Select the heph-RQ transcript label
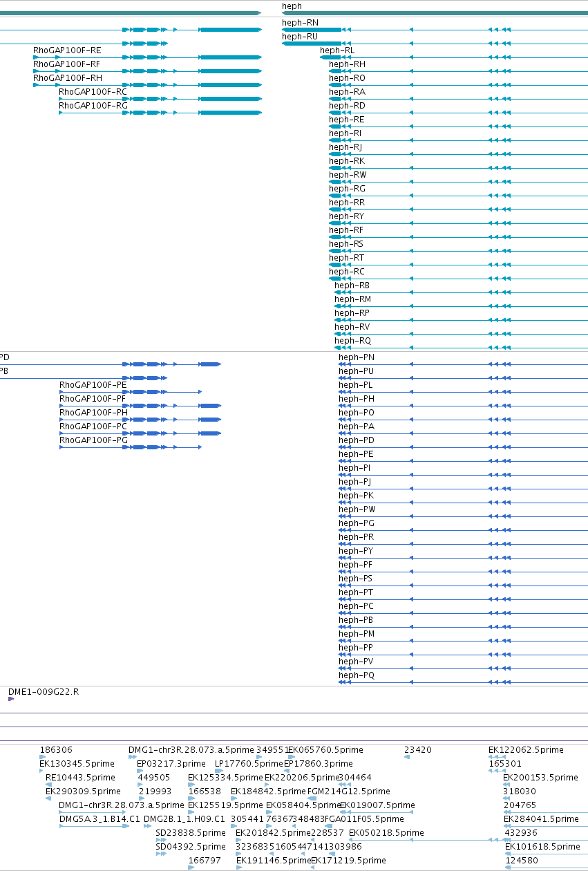Viewport: 588px width, 871px height. (352, 341)
